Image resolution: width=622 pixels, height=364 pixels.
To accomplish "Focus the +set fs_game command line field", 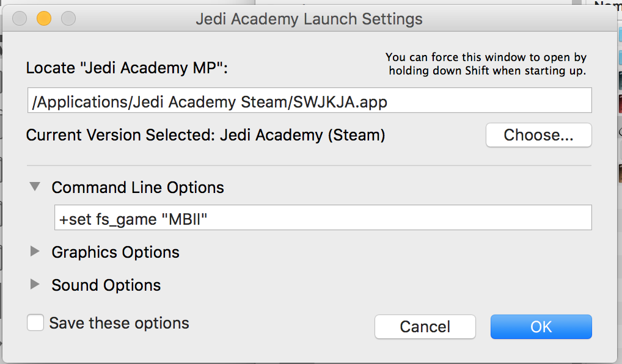I will click(x=323, y=218).
